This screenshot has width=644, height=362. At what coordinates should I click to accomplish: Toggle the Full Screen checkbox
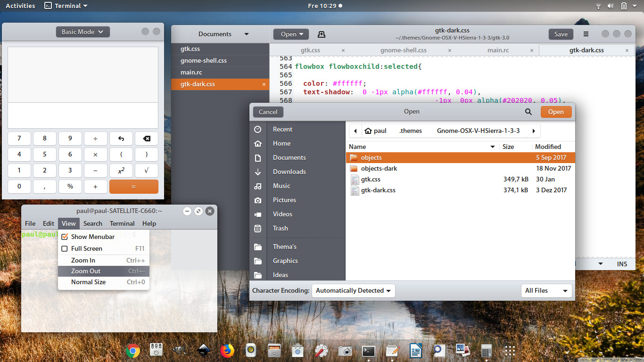65,248
